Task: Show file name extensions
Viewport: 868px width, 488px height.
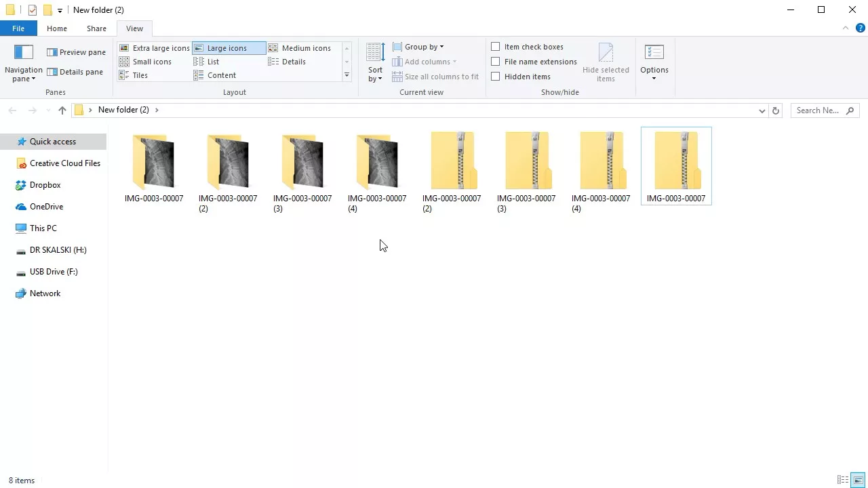Action: 496,62
